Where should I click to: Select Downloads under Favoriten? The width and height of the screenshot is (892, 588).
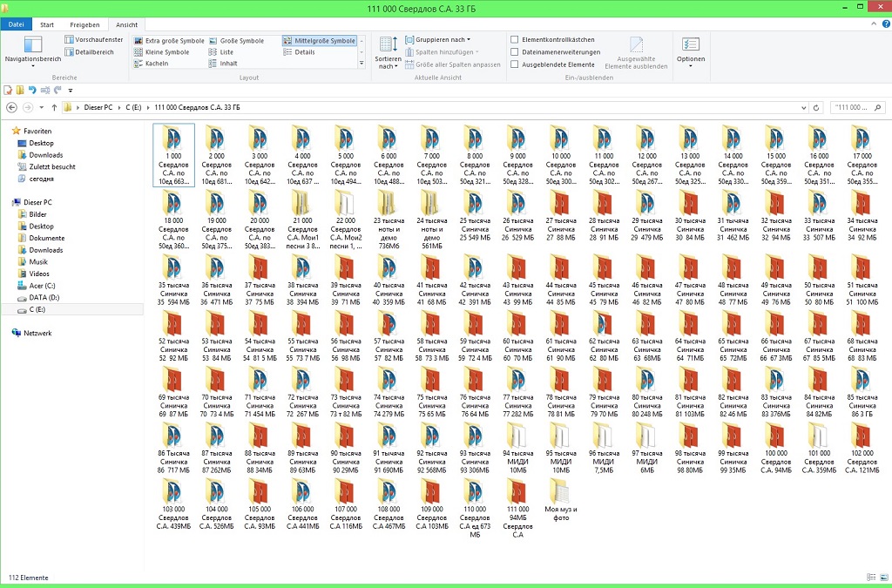tap(45, 155)
